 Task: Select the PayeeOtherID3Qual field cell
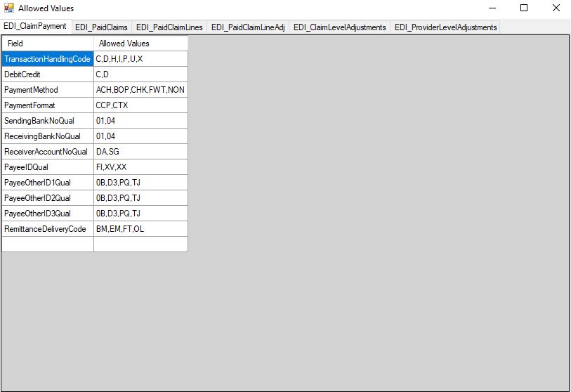coord(48,214)
